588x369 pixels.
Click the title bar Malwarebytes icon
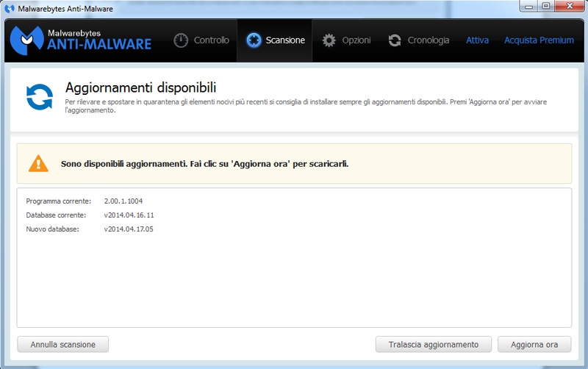pyautogui.click(x=10, y=8)
